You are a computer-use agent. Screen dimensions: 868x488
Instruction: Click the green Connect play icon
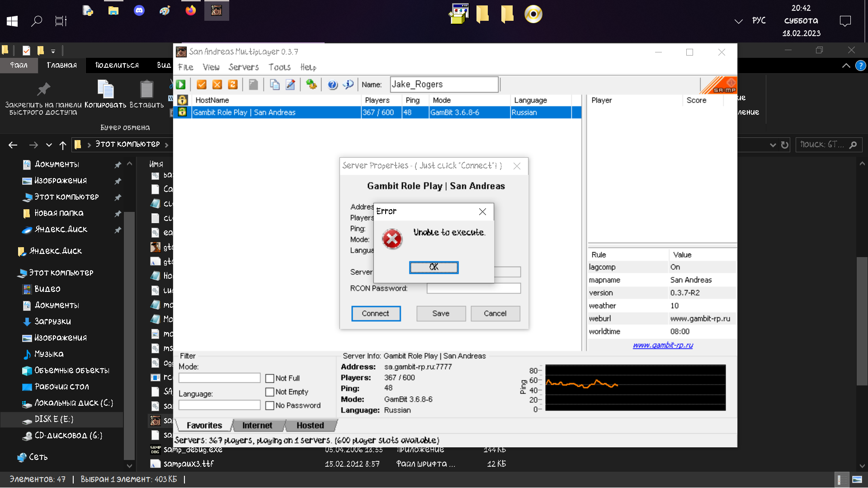[181, 84]
